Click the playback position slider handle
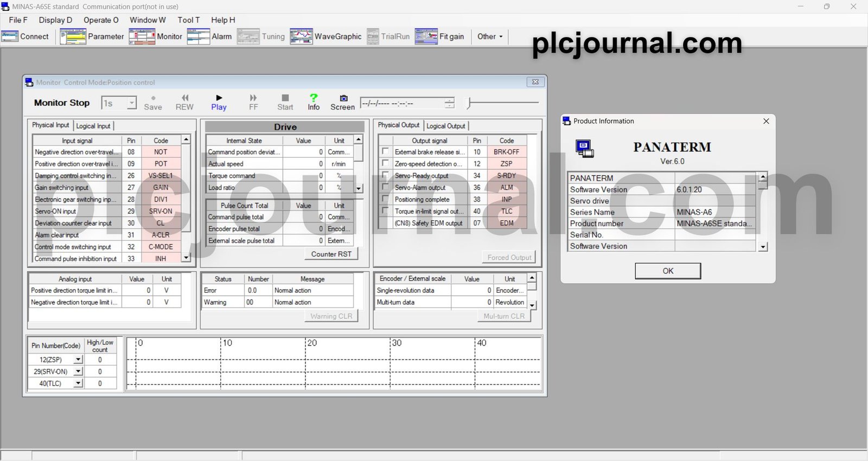Screen dimensions: 868x461 (x=470, y=103)
